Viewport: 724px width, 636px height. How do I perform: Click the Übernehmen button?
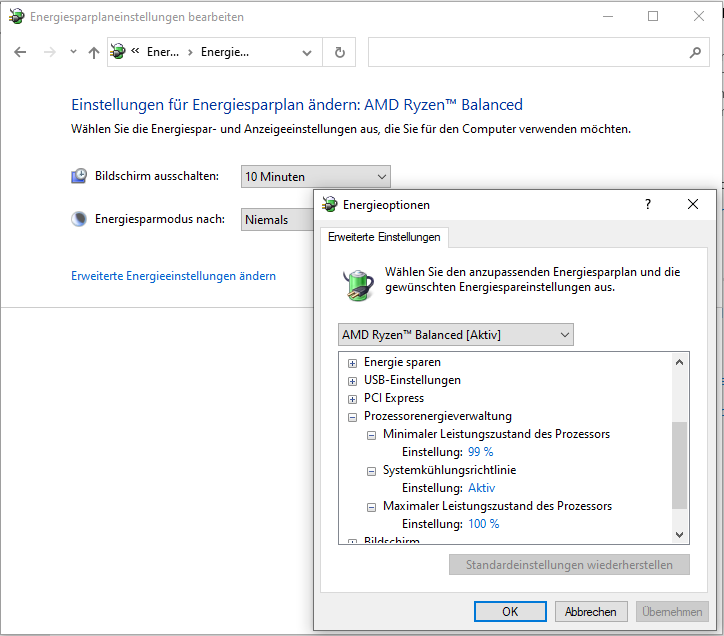coord(672,612)
